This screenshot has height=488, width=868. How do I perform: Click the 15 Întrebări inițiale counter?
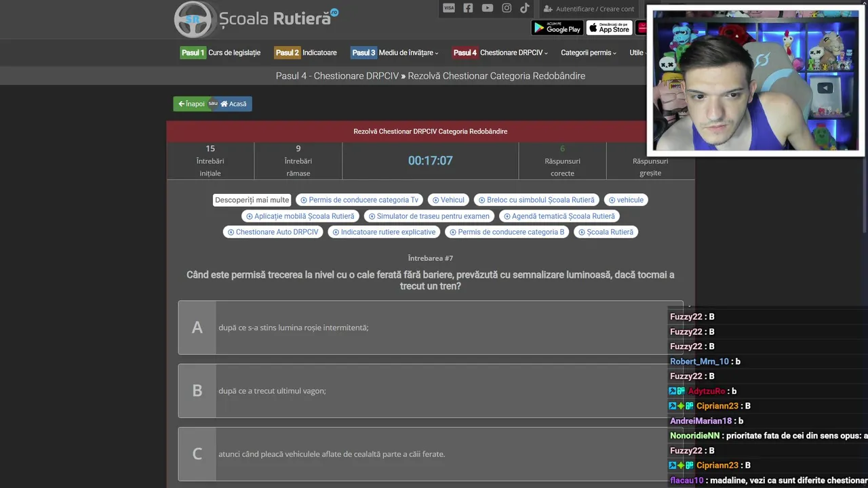click(210, 161)
